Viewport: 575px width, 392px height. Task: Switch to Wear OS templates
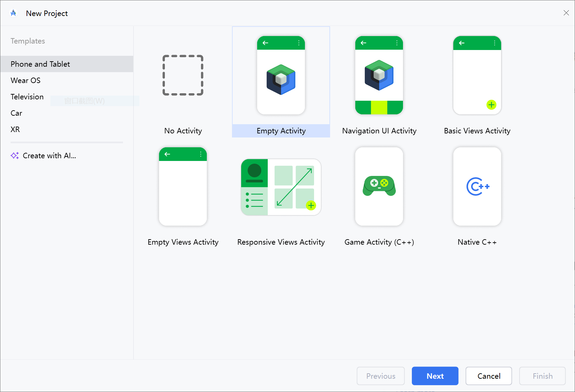click(x=67, y=80)
